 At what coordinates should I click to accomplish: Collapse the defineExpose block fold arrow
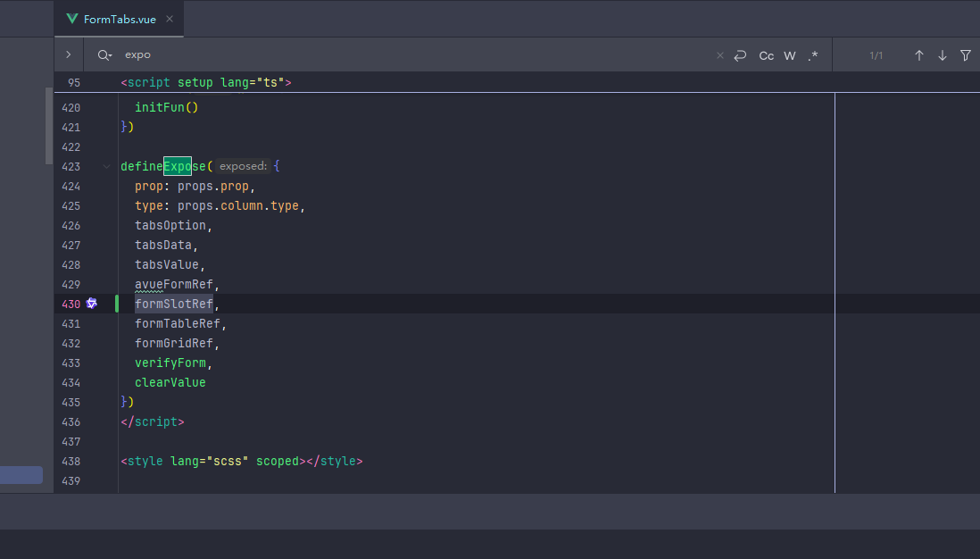tap(107, 166)
